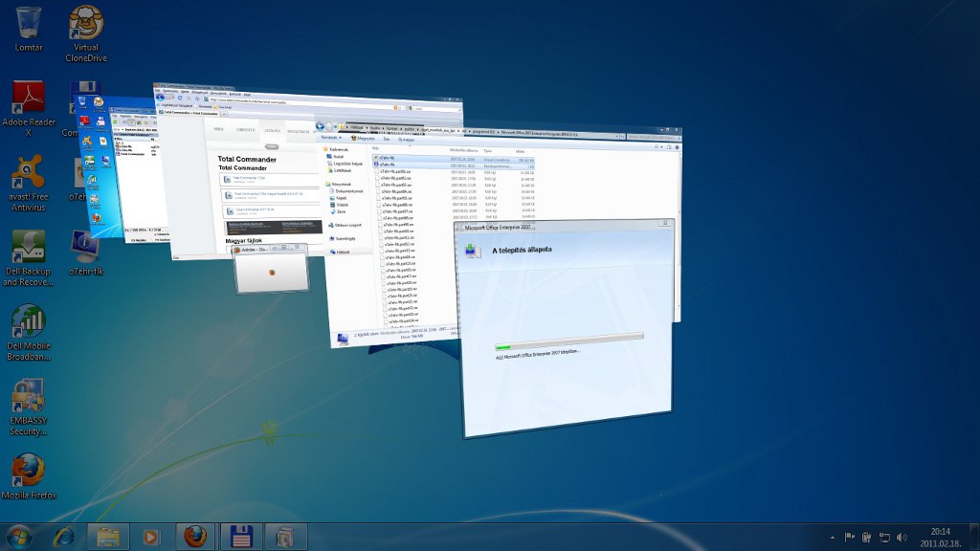Click Hálózat in the Explorer navigation pane
The width and height of the screenshot is (980, 551).
pos(342,252)
